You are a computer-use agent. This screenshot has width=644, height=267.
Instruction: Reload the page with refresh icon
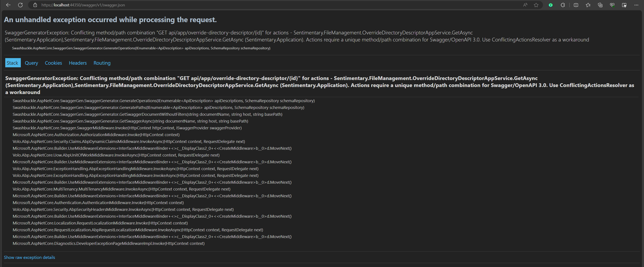21,5
